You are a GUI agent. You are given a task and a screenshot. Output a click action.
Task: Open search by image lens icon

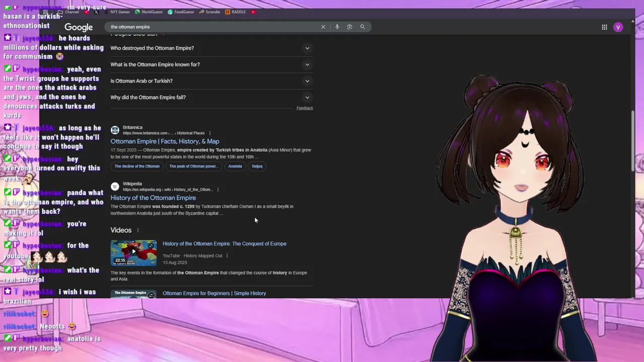(350, 27)
